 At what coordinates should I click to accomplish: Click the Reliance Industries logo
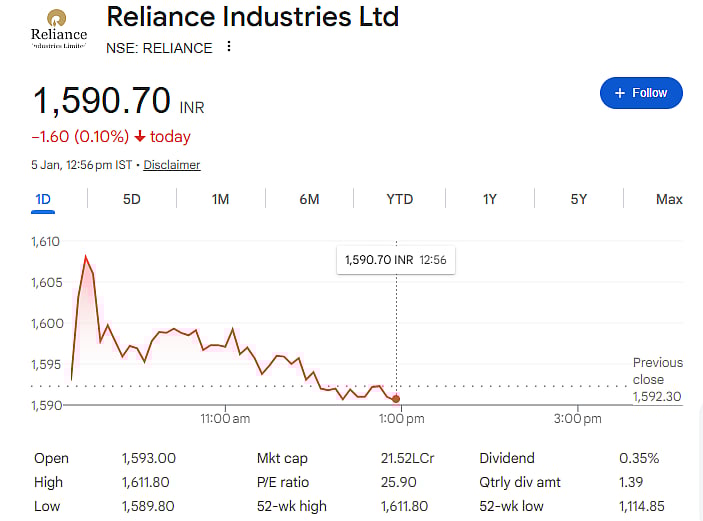[x=59, y=29]
